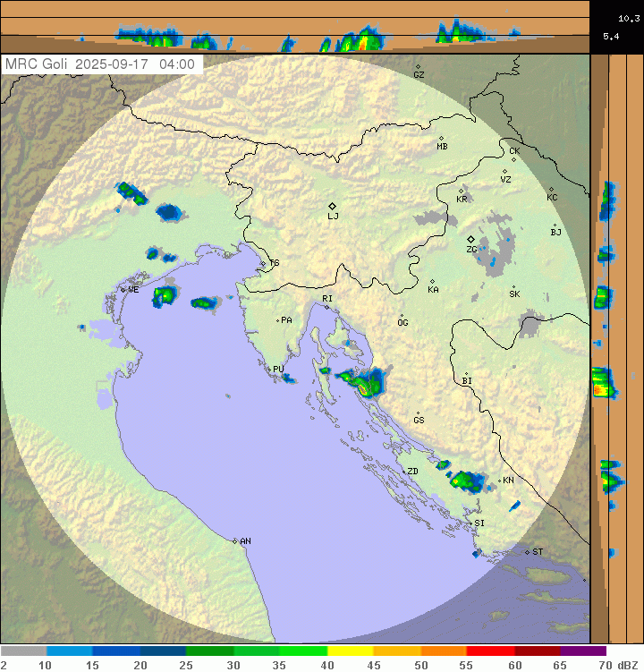The image size is (644, 672).
Task: Click the Zagreb ZG diamond marker
Action: point(470,239)
